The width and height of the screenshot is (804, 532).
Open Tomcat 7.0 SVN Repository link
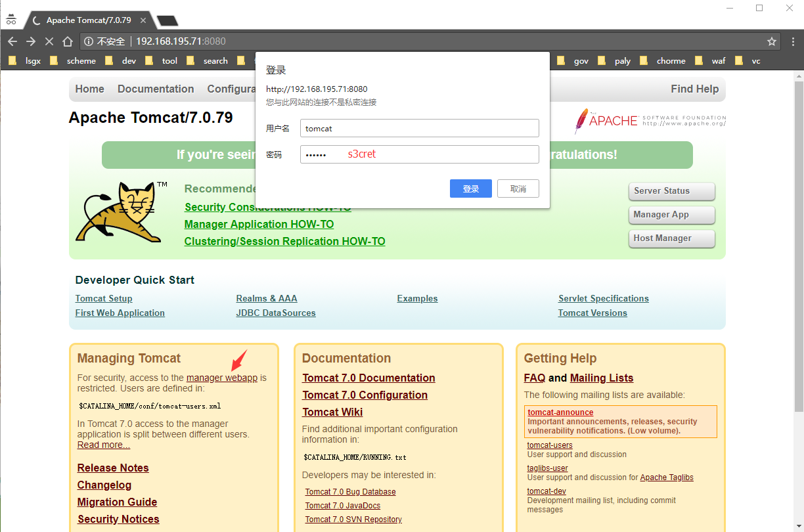pyautogui.click(x=353, y=519)
